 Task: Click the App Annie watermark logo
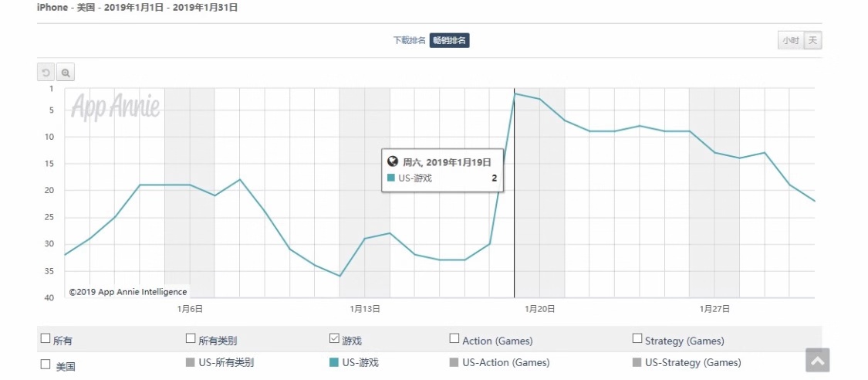(x=116, y=107)
